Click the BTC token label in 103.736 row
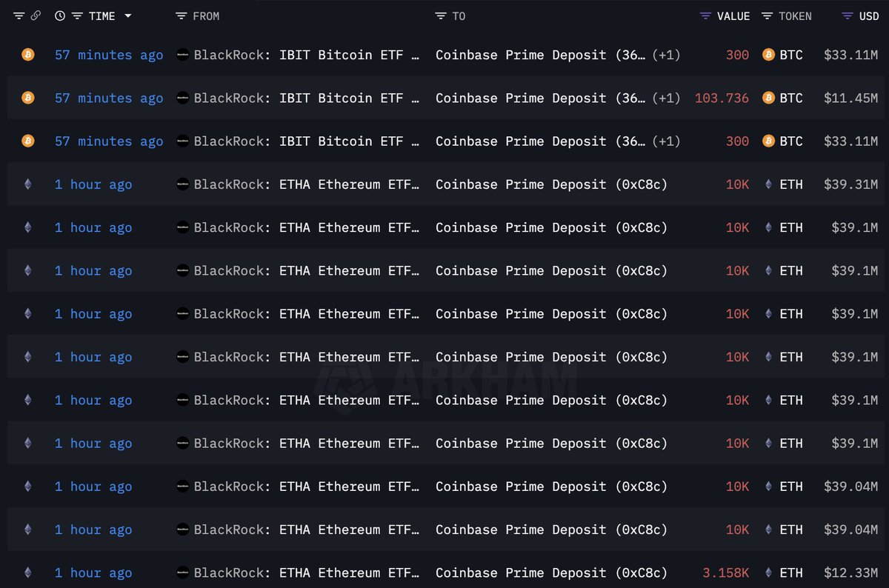This screenshot has width=889, height=588. click(x=790, y=98)
